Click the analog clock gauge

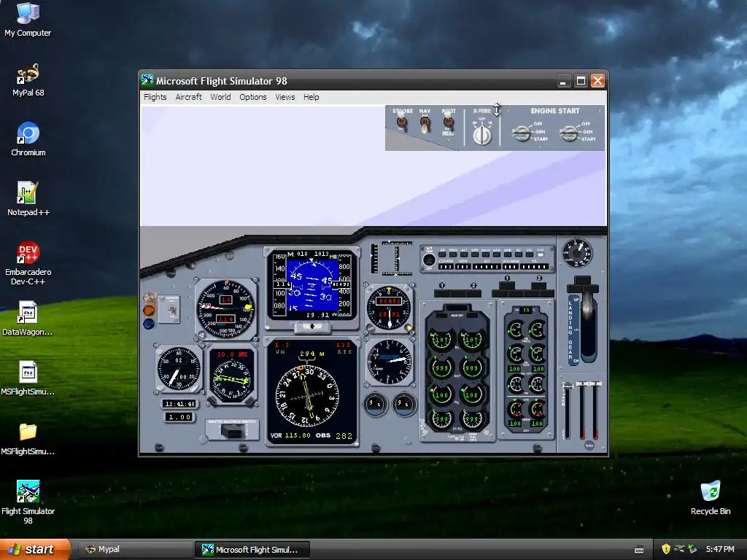[x=179, y=368]
